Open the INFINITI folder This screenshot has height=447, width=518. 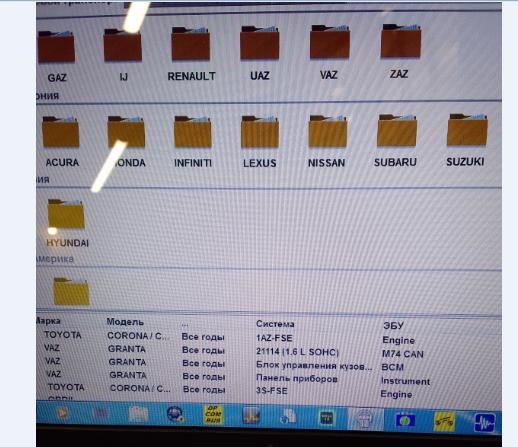pyautogui.click(x=193, y=141)
